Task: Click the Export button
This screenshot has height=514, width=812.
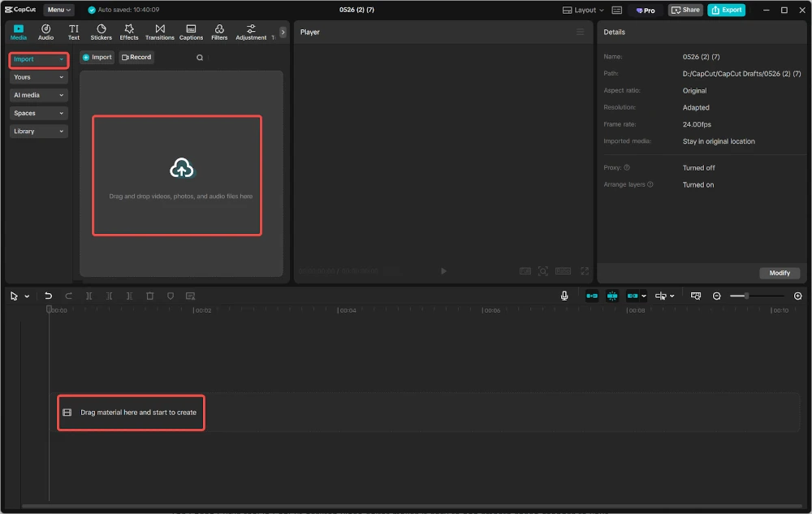Action: click(x=726, y=10)
